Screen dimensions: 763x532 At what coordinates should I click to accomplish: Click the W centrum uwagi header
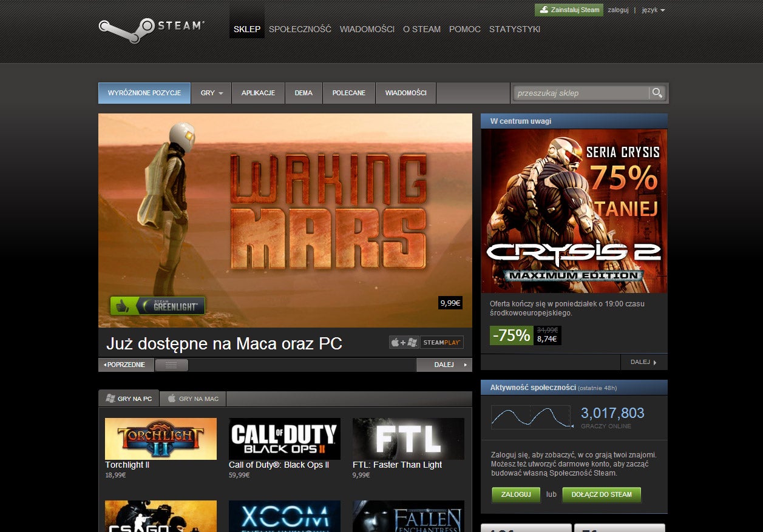pos(574,121)
